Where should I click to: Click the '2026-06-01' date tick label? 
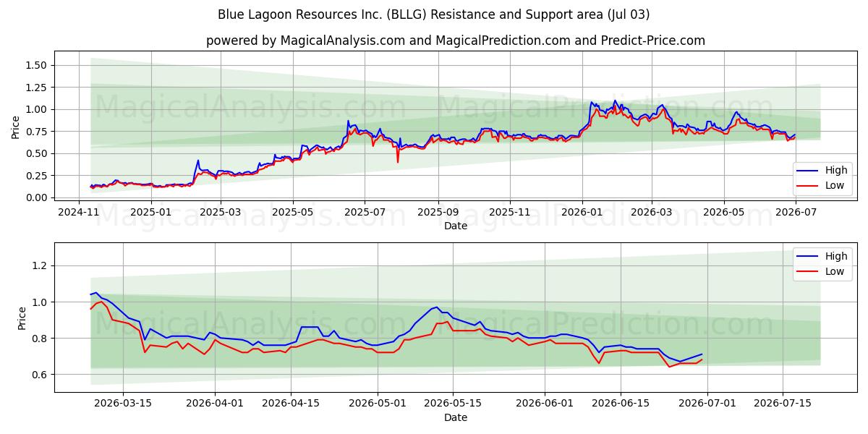coord(545,404)
